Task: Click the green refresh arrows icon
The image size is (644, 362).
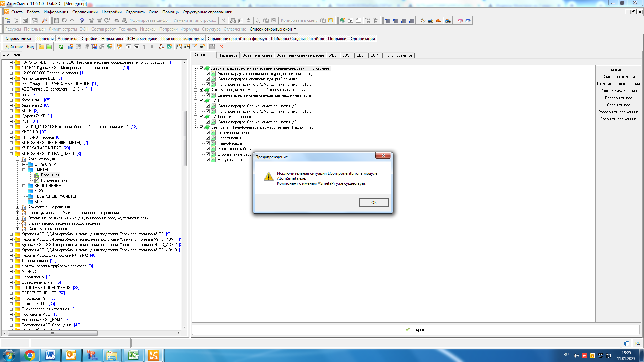Action: tap(61, 47)
